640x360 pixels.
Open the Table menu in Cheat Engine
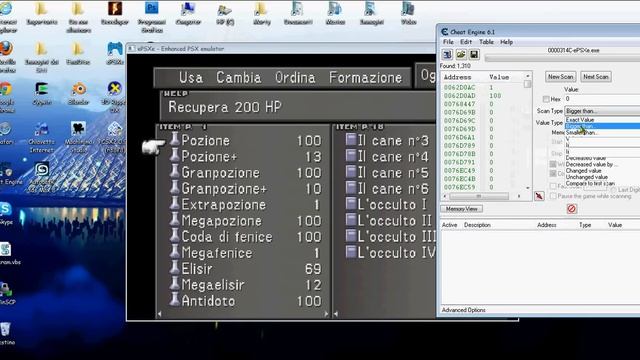(486, 42)
